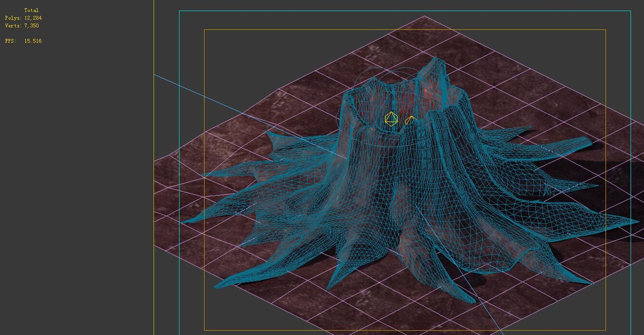Viewport: 644px width, 335px height.
Task: Select the fully visible yellow omni light gizmo
Action: click(x=391, y=119)
